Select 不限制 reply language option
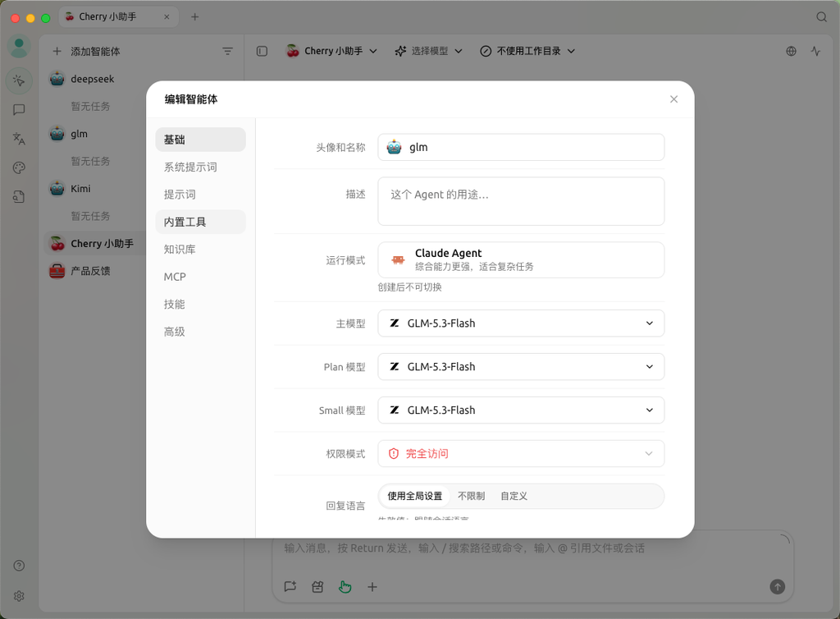 point(472,497)
